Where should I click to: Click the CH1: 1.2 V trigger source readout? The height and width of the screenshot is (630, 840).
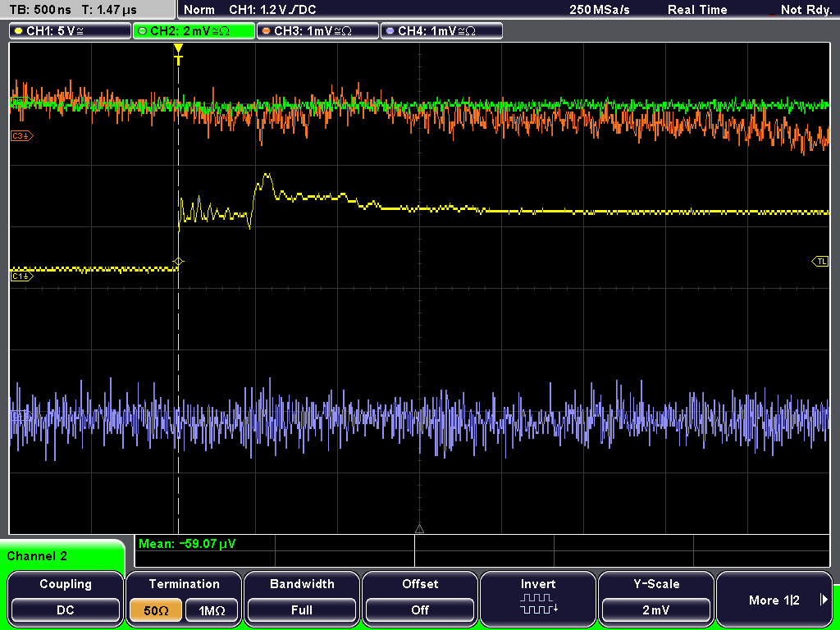(x=272, y=10)
